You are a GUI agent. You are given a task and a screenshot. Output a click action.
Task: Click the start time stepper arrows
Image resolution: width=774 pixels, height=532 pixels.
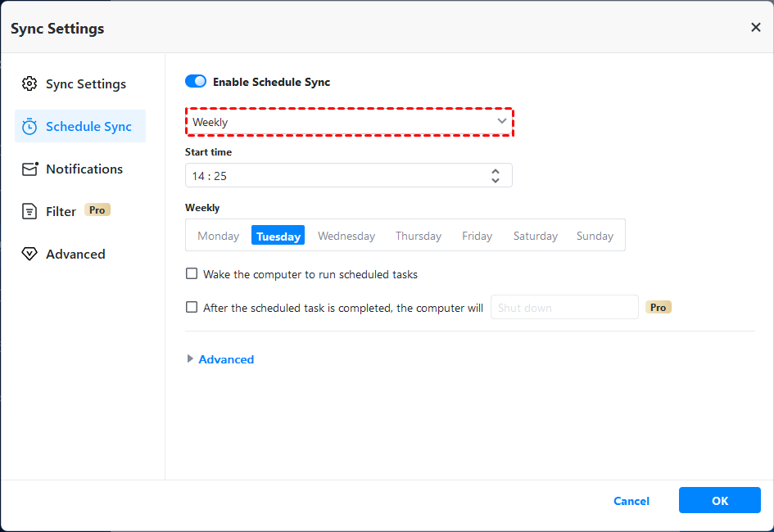496,175
